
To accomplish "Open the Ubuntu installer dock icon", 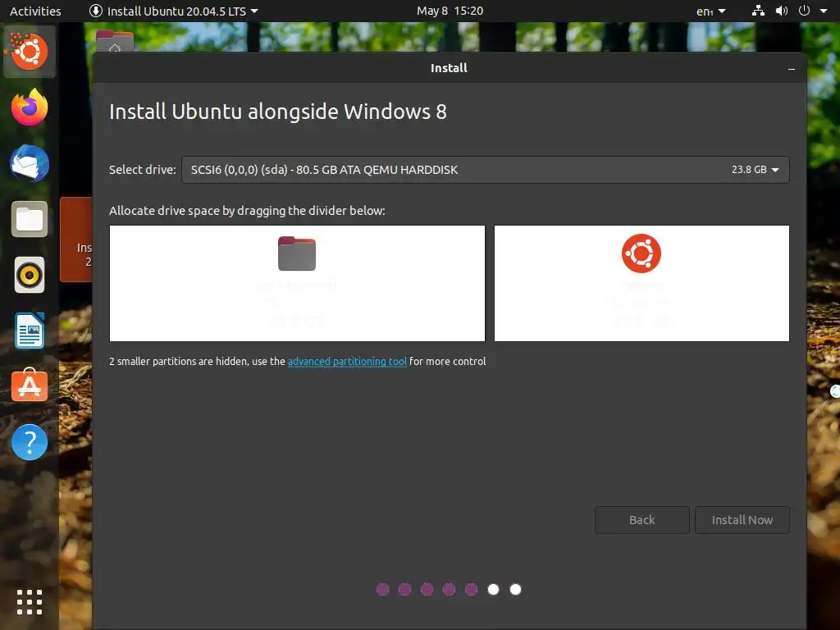I will pyautogui.click(x=30, y=52).
